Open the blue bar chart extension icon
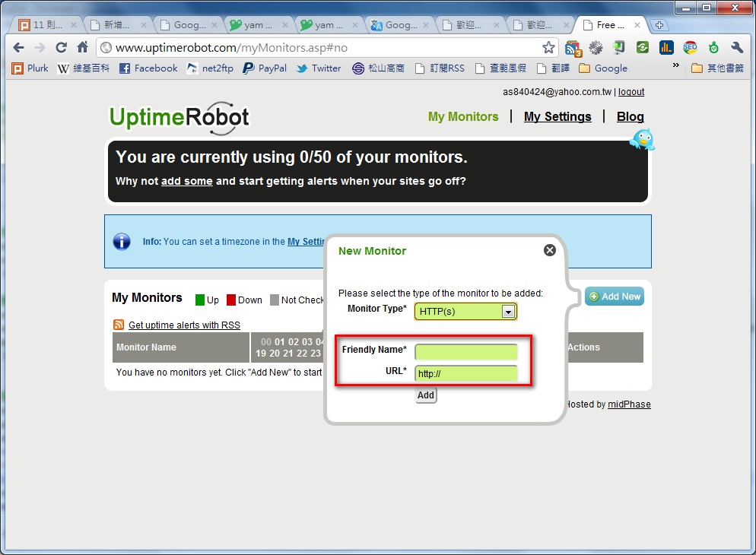Image resolution: width=756 pixels, height=555 pixels. 666,47
